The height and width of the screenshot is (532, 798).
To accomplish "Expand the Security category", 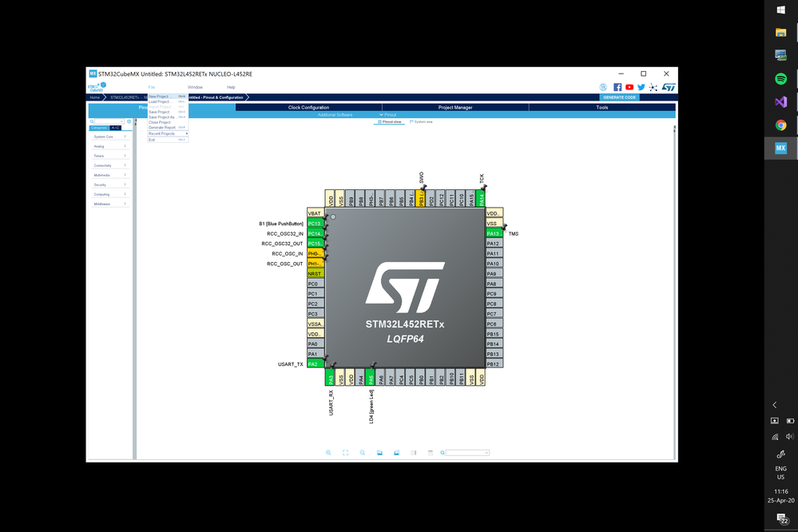I will [x=109, y=185].
